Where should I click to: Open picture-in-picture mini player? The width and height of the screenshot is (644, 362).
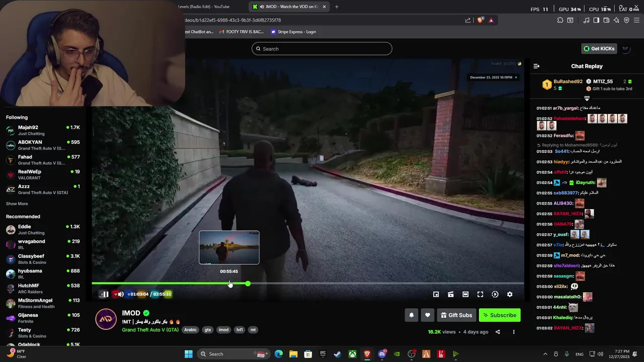436,295
